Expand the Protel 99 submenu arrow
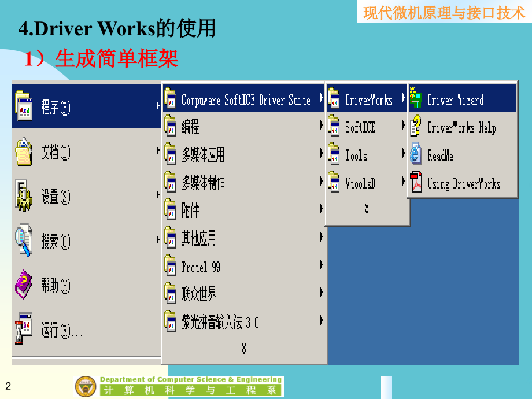 coord(321,264)
